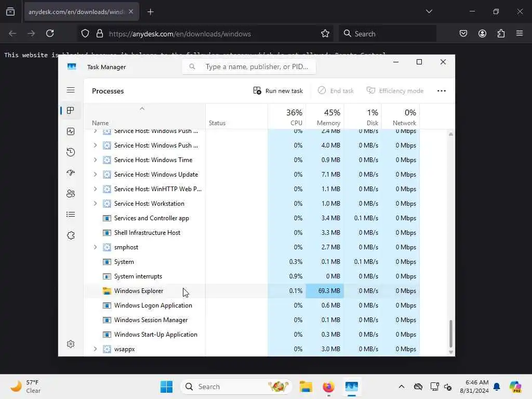Open the Users page icon in sidebar
Screen dimensions: 532x399
pos(71,193)
